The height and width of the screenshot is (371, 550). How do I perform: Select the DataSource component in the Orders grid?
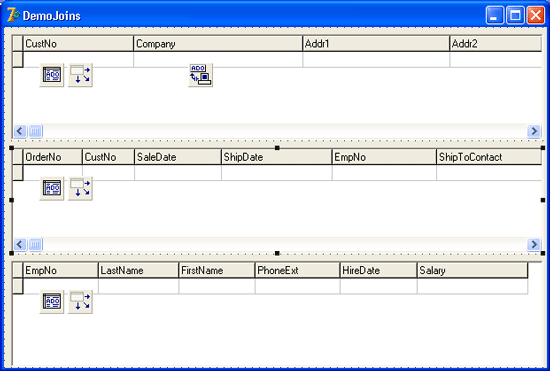(80, 188)
